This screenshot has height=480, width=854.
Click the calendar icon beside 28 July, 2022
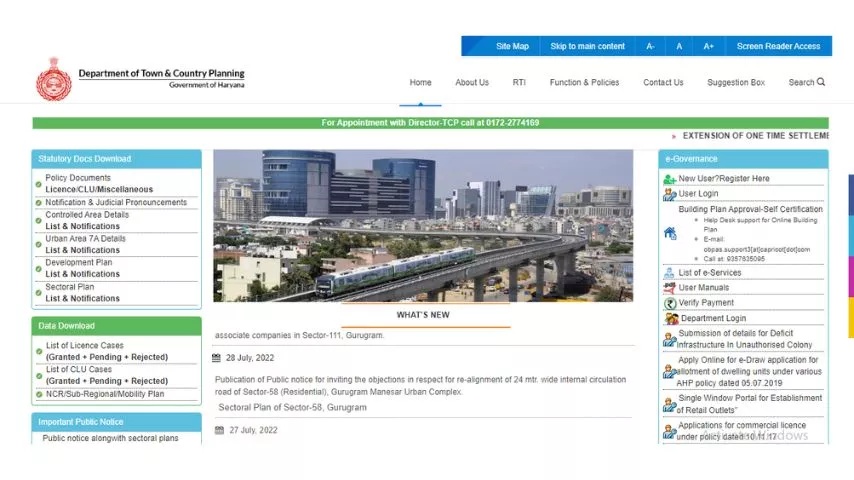pyautogui.click(x=216, y=358)
